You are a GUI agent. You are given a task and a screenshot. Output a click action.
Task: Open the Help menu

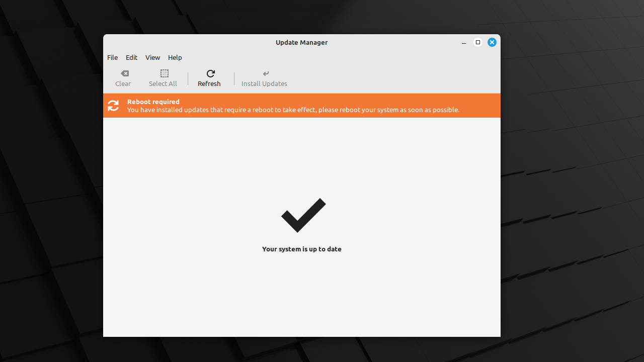coord(175,57)
